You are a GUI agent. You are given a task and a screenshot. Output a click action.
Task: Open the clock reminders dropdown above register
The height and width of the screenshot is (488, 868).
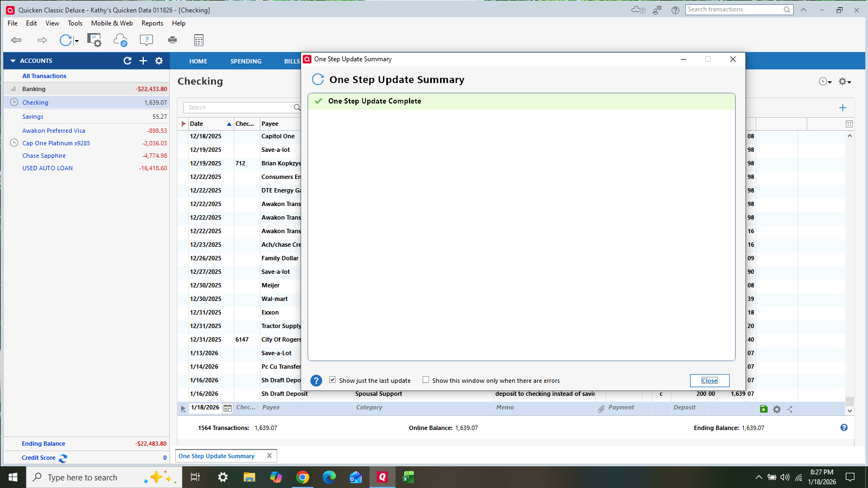coord(825,81)
